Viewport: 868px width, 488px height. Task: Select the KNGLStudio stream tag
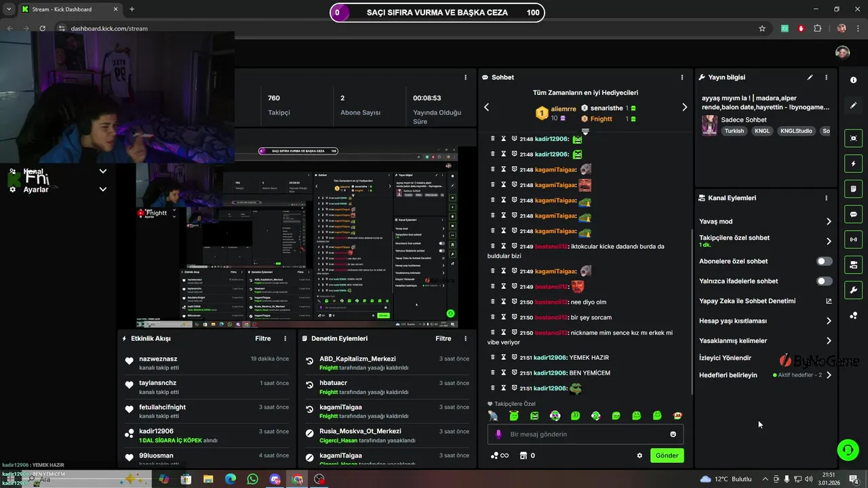796,131
